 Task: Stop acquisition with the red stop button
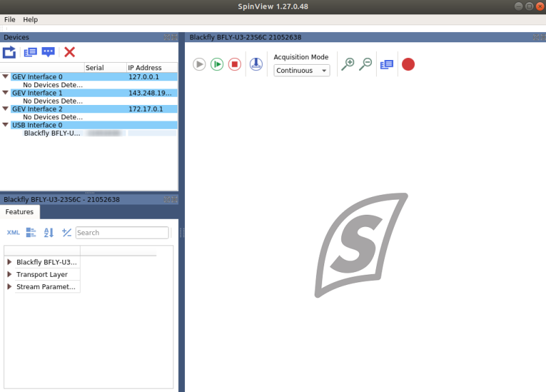tap(235, 64)
